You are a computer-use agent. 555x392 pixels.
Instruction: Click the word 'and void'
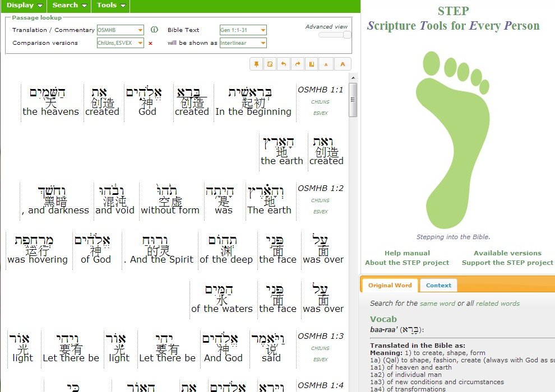click(115, 211)
